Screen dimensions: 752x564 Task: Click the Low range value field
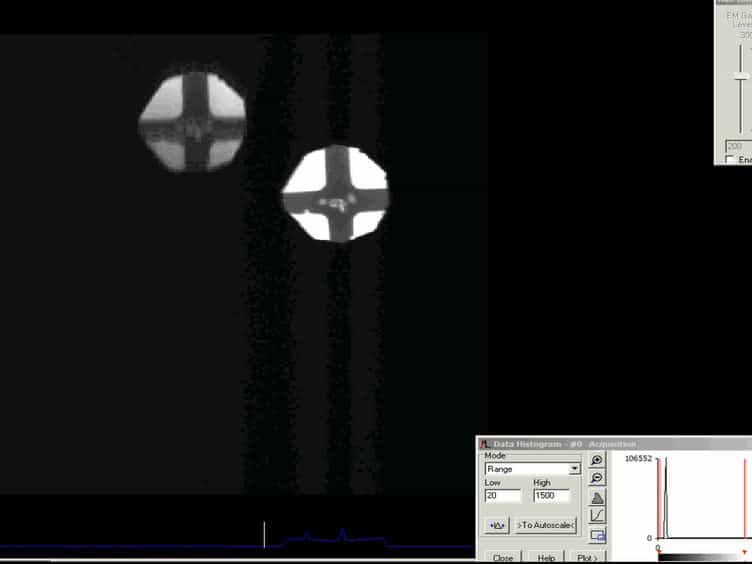tap(503, 495)
